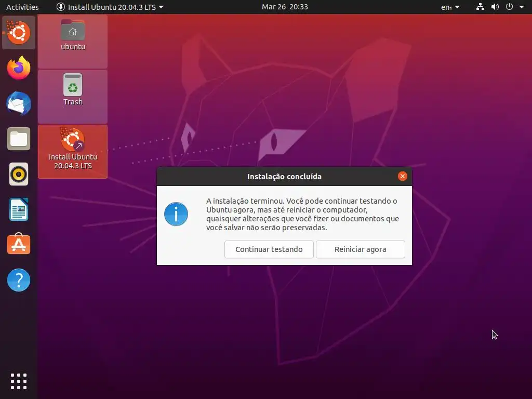Launch Rhythmbox music player
The width and height of the screenshot is (532, 399).
tap(19, 175)
